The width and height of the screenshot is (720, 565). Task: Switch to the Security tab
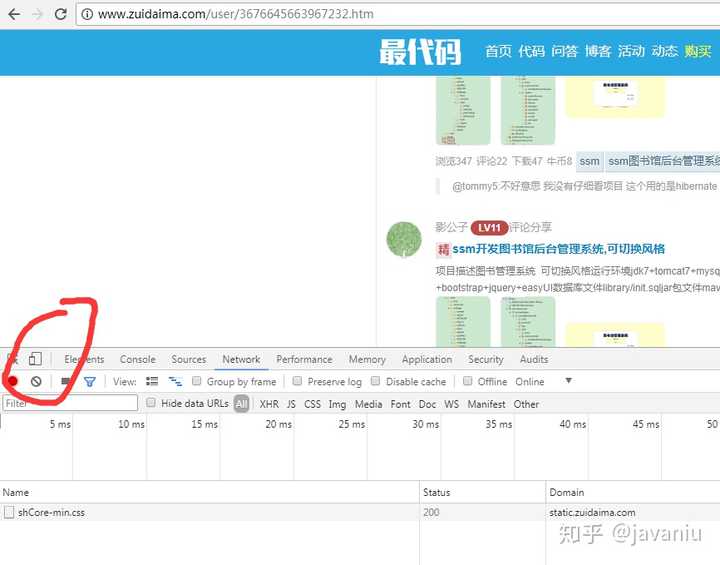[486, 359]
